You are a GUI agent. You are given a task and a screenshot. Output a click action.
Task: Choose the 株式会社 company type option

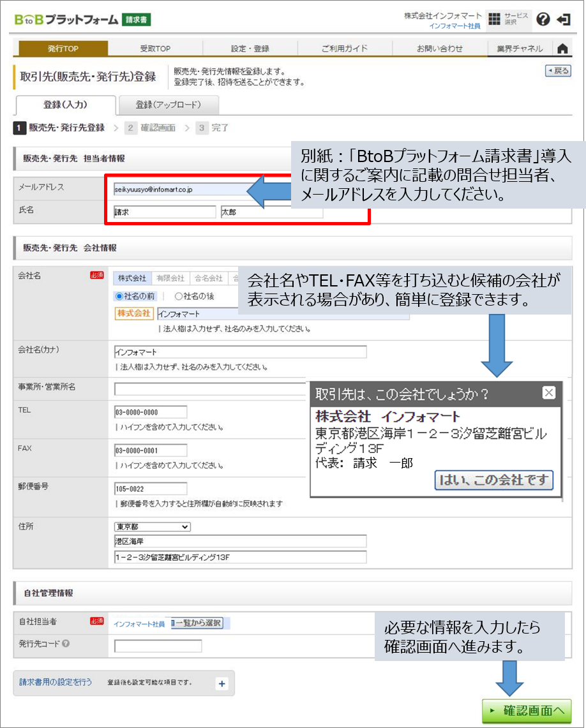132,278
